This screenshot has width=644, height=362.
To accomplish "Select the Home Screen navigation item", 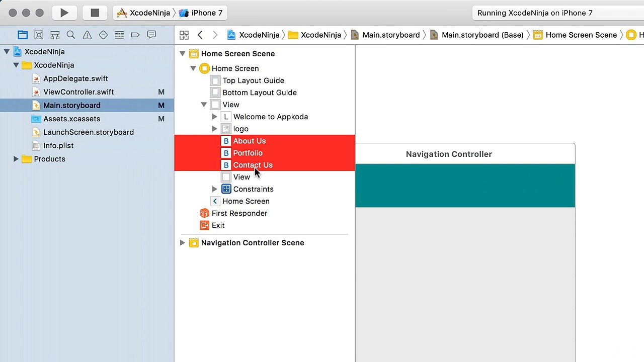I will click(x=246, y=201).
